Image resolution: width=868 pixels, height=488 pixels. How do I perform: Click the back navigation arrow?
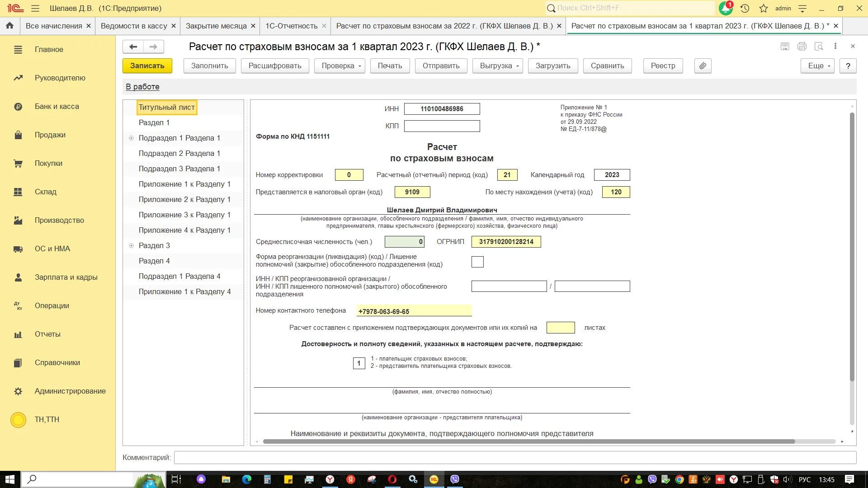(x=133, y=47)
